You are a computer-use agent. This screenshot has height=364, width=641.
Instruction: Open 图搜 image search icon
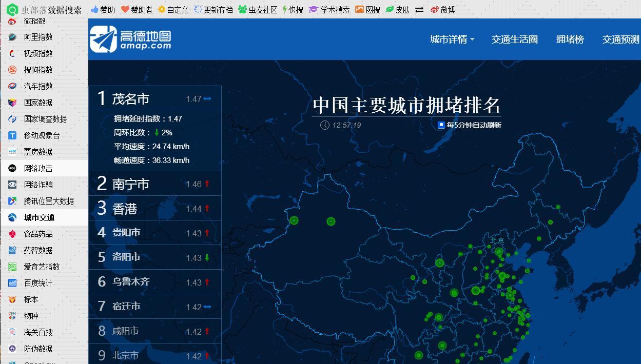pyautogui.click(x=360, y=9)
